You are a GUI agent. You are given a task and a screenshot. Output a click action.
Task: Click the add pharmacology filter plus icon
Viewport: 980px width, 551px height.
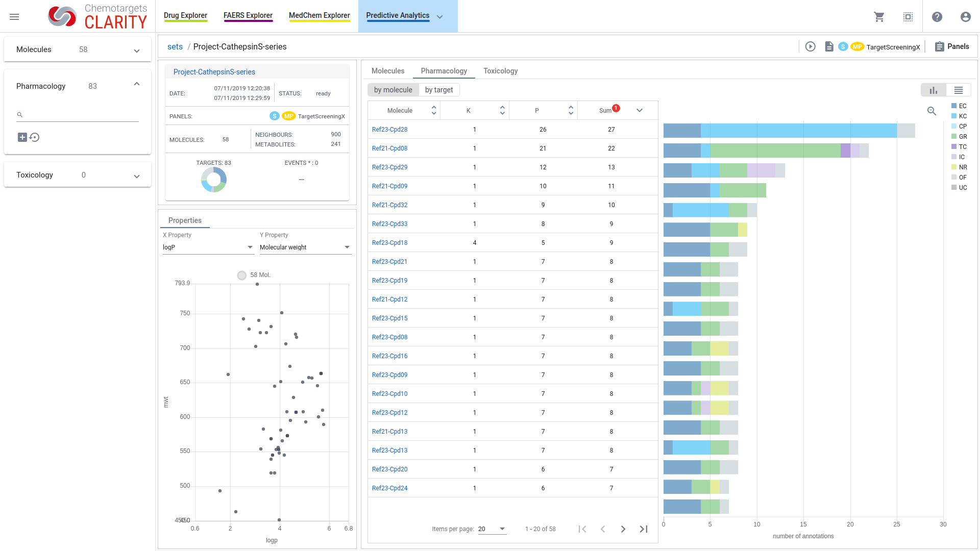click(22, 137)
